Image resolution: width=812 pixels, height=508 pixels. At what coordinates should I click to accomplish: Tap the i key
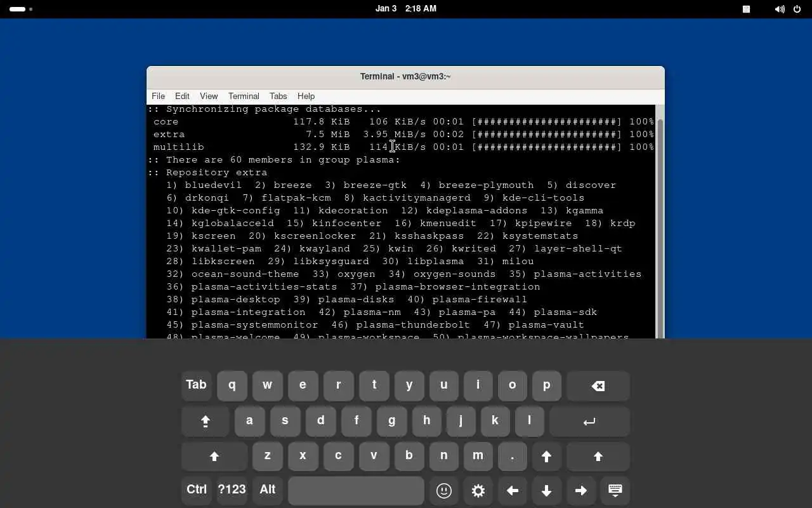478,385
